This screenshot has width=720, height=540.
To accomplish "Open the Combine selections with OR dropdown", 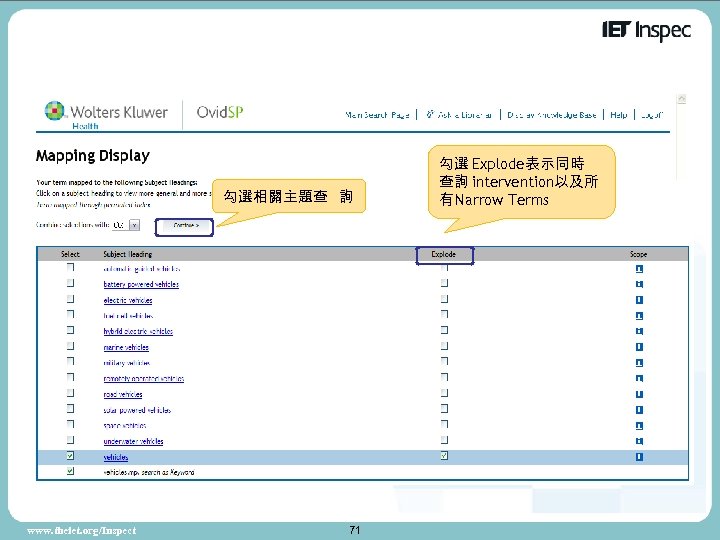I will click(x=126, y=225).
